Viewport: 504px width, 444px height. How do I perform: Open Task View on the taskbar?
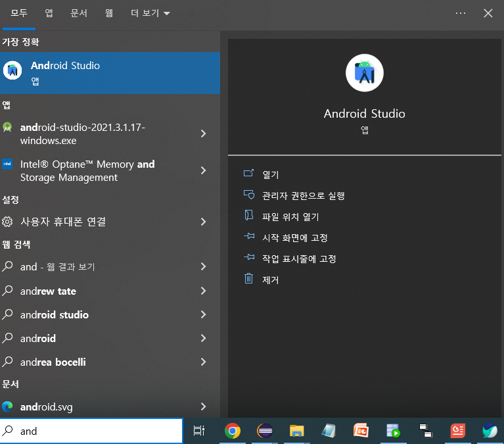(199, 431)
